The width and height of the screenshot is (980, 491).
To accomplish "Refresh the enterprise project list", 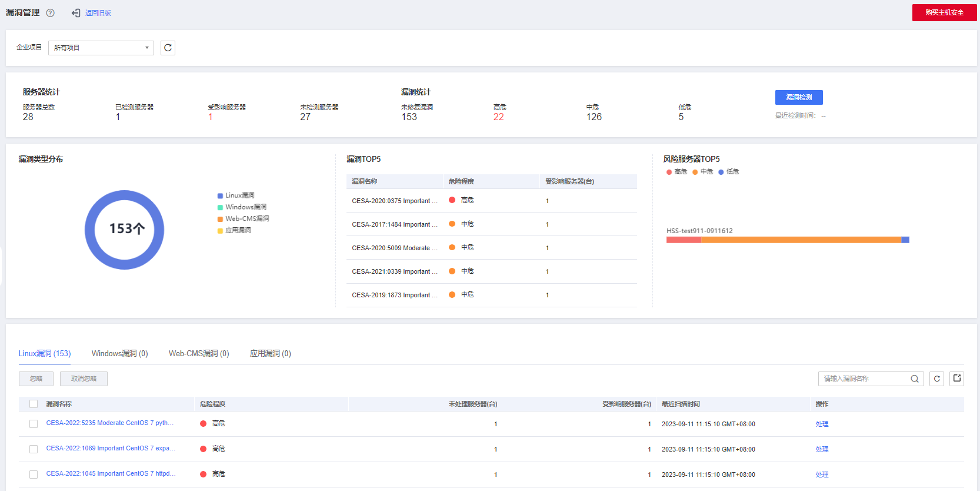I will click(x=168, y=48).
